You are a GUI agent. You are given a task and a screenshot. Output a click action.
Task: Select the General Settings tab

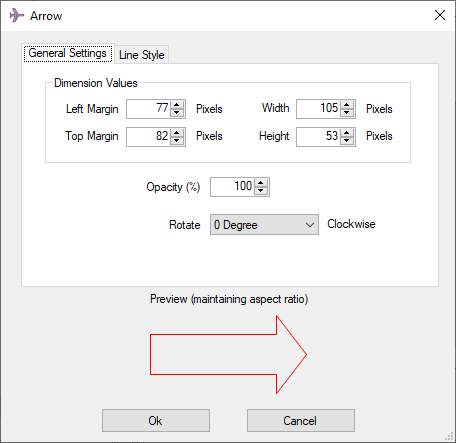[x=68, y=53]
